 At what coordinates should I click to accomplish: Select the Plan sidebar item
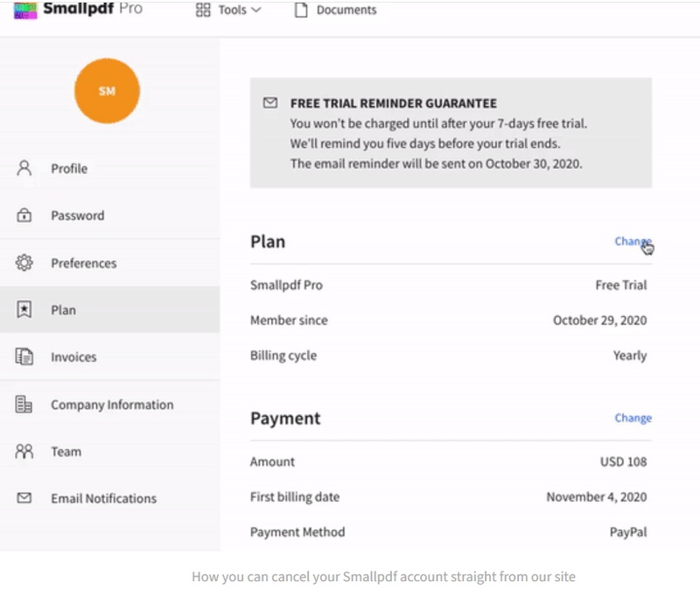(110, 310)
